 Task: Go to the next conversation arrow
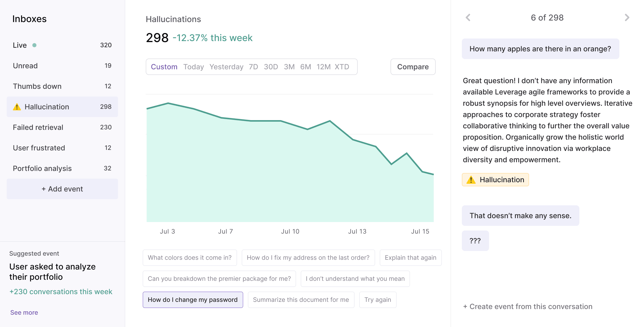pos(627,18)
